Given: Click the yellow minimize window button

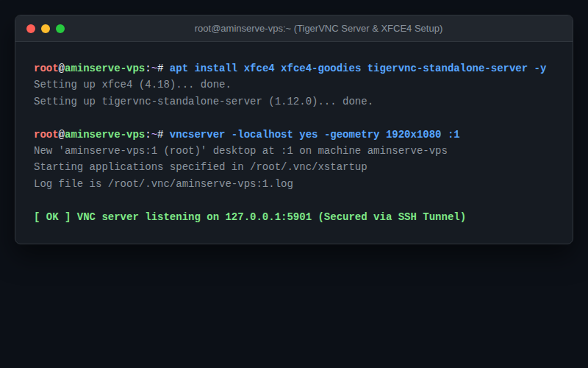Looking at the screenshot, I should pos(46,29).
